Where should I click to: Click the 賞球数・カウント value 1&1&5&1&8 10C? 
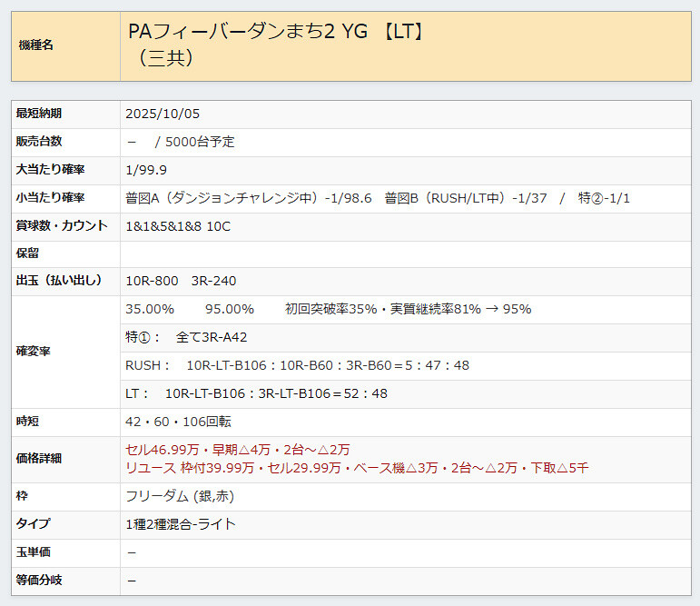[x=178, y=226]
